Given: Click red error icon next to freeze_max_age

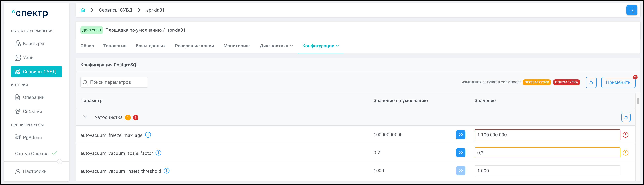Looking at the screenshot, I should [x=625, y=135].
